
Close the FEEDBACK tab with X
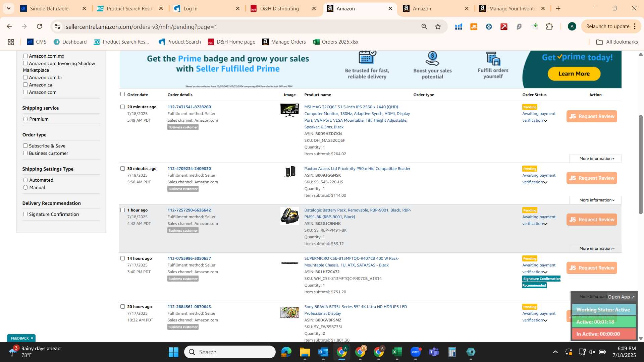32,338
